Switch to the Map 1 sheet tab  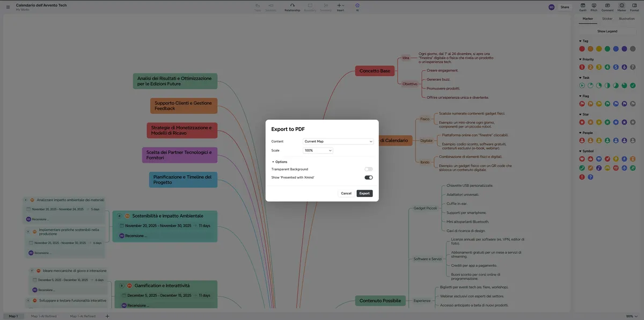coord(13,316)
